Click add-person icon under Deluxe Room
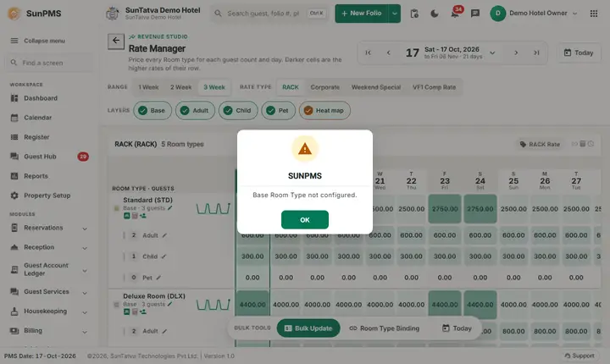The width and height of the screenshot is (610, 364). tap(143, 312)
